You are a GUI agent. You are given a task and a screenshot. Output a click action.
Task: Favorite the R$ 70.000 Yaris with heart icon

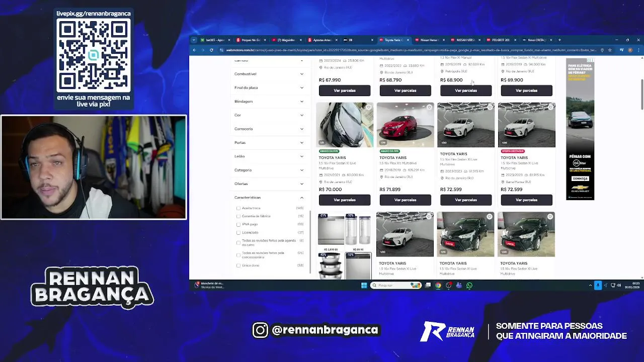368,107
